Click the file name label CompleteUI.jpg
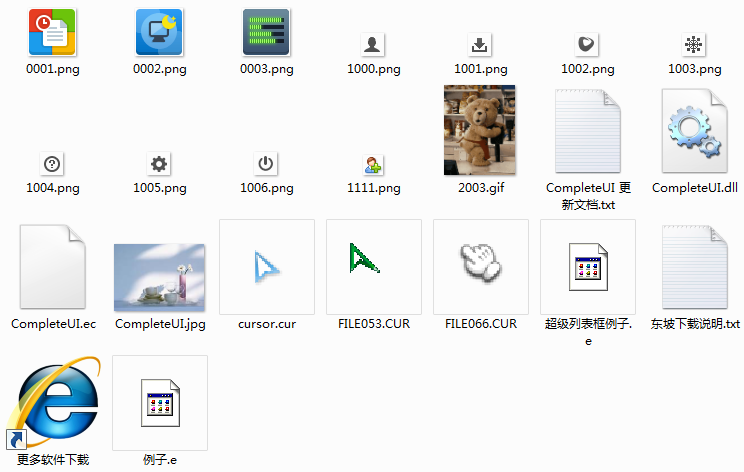Screen dimensions: 744x472 160,324
